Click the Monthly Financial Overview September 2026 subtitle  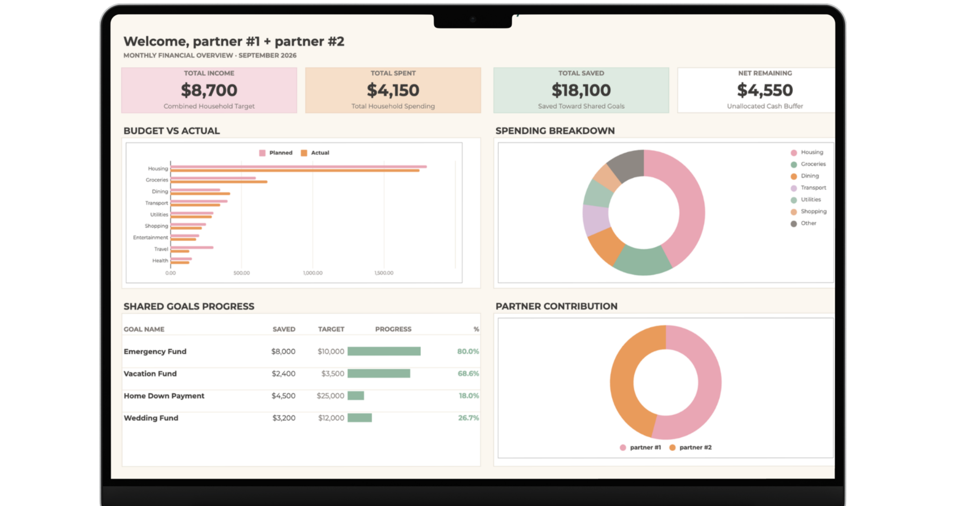(210, 55)
